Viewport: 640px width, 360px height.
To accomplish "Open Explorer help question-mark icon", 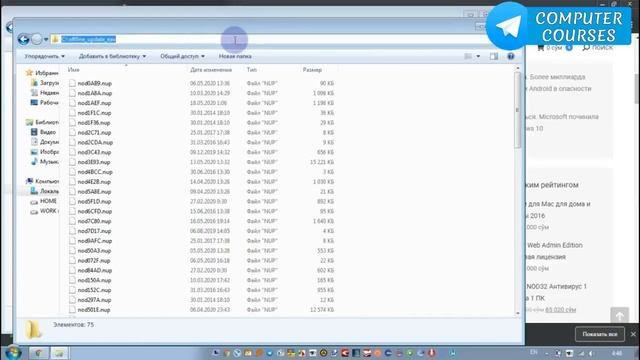I will point(511,56).
